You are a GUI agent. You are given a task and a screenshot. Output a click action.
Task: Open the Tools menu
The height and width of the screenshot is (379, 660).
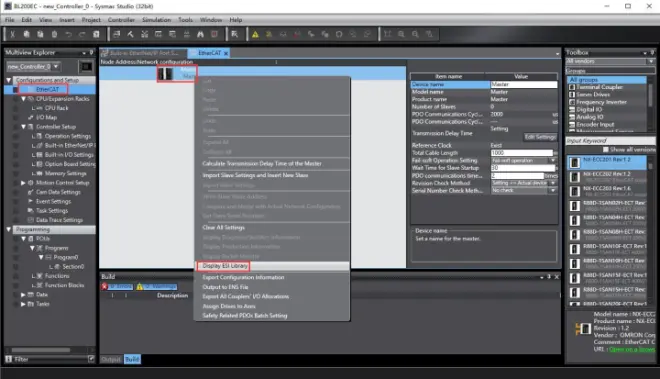click(x=185, y=20)
